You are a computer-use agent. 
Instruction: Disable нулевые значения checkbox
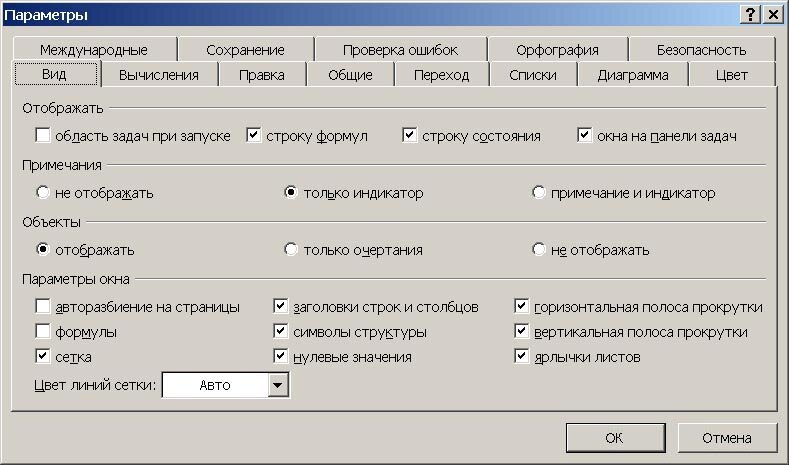280,356
